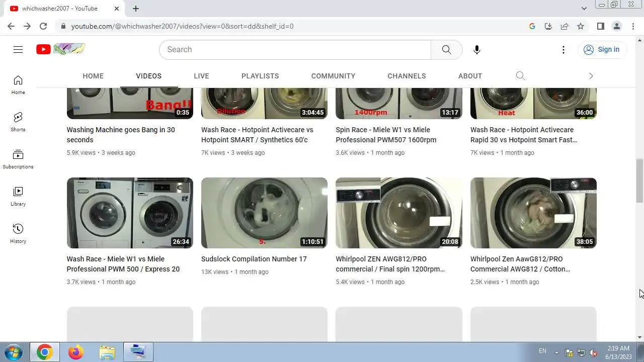Click the search magnifier button

[x=446, y=49]
